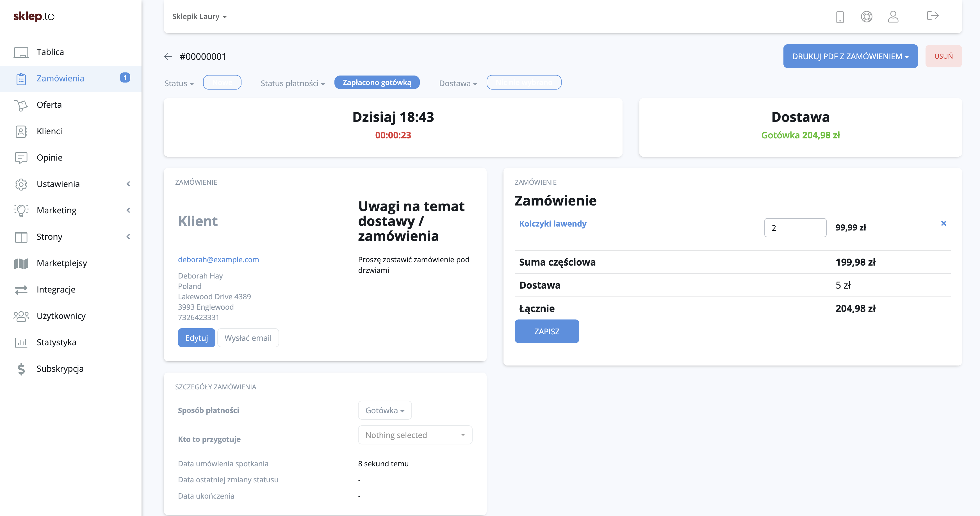Open the Sklepik Laury store switcher
The image size is (980, 516).
coord(199,17)
